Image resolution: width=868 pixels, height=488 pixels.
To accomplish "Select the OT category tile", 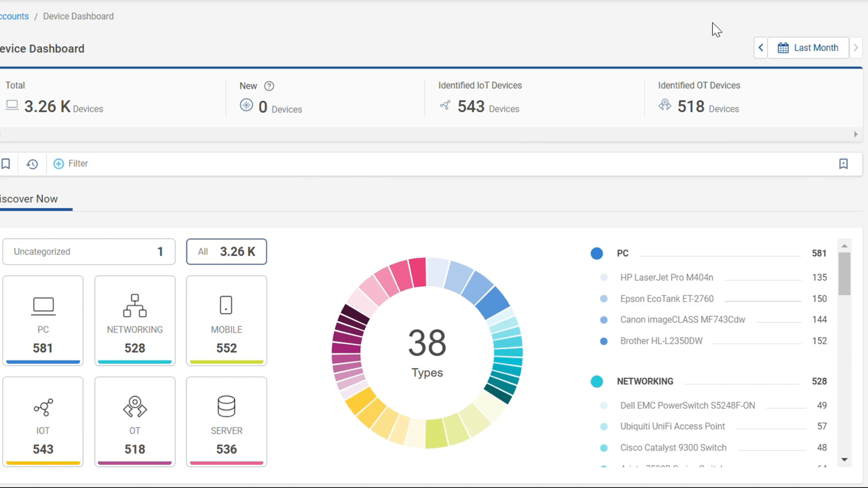I will pos(135,421).
